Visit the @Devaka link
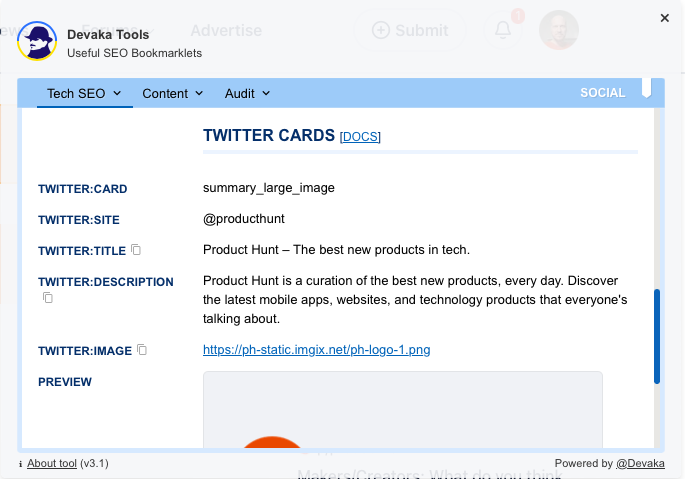The height and width of the screenshot is (479, 685). pyautogui.click(x=640, y=463)
